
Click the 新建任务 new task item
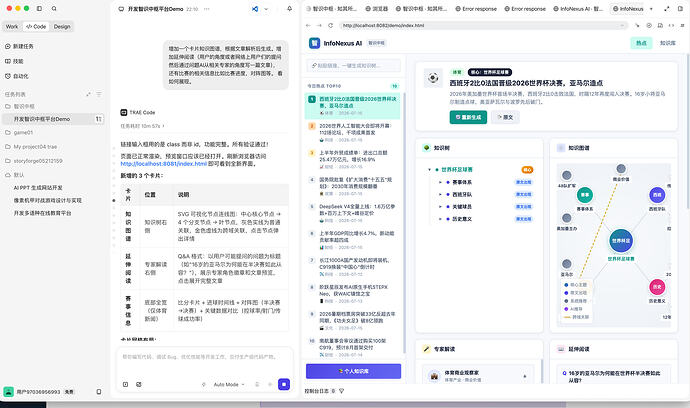tap(19, 46)
